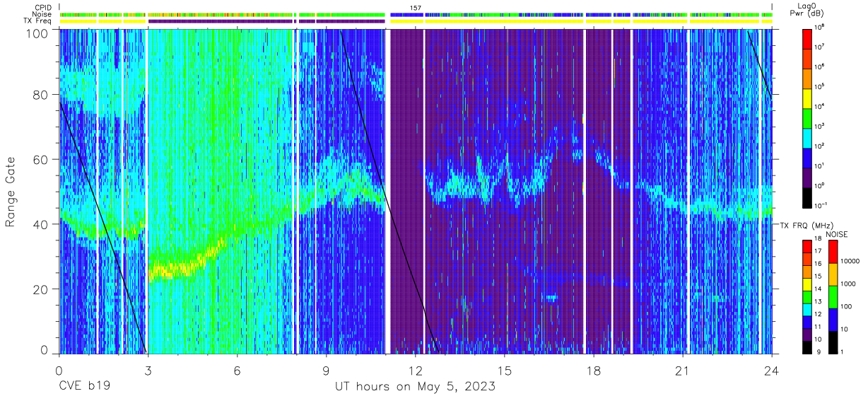The image size is (868, 401).
Task: Click the 10^4 label on Lag0 Pwr colorbar
Action: click(820, 106)
